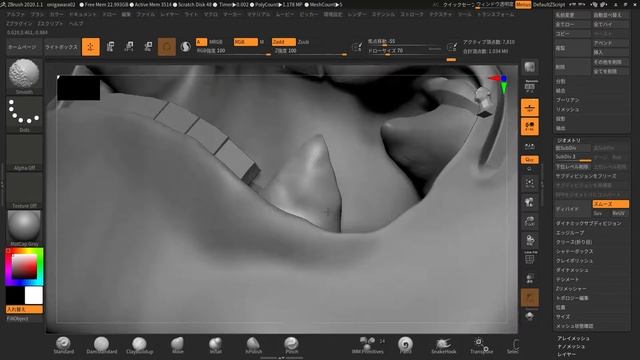
Task: Click the brown sculptris-mode circle icon
Action: (167, 47)
